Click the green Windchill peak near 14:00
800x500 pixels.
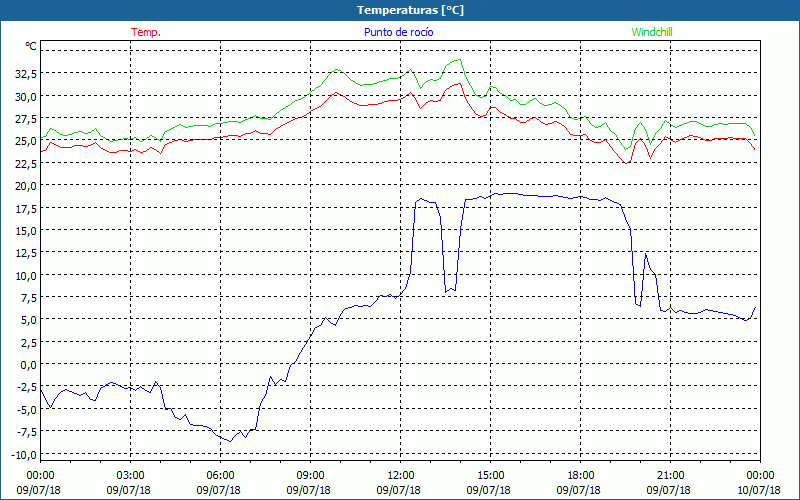(x=459, y=60)
